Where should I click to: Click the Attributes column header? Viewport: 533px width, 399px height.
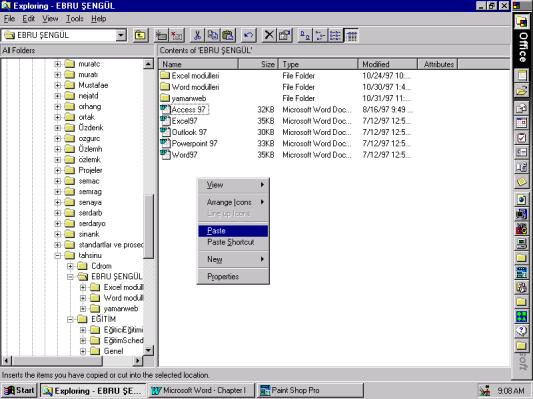click(x=438, y=64)
